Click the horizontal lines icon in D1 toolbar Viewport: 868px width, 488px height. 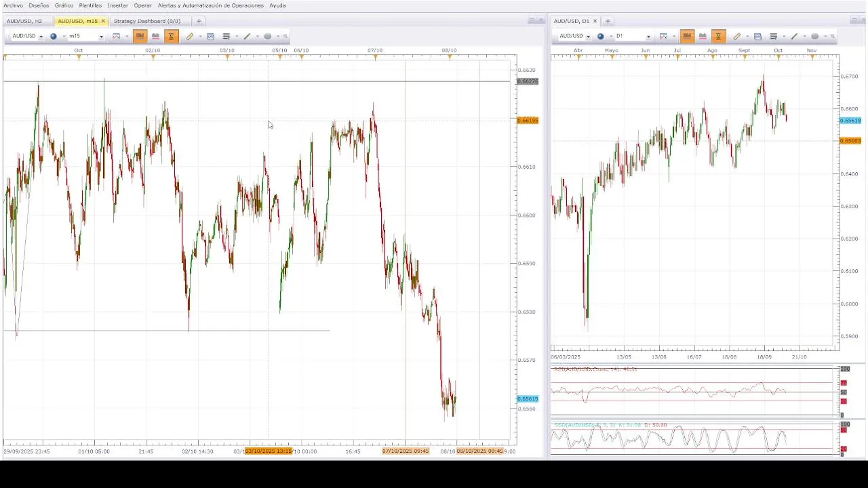[773, 36]
